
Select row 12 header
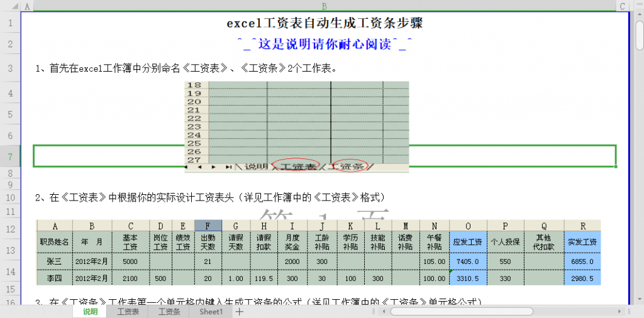point(10,229)
